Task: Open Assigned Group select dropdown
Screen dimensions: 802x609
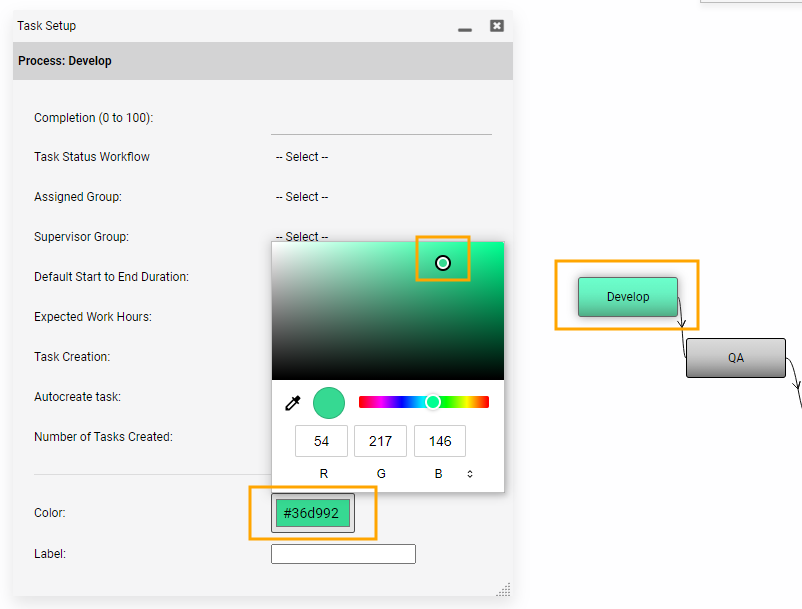Action: (x=302, y=197)
